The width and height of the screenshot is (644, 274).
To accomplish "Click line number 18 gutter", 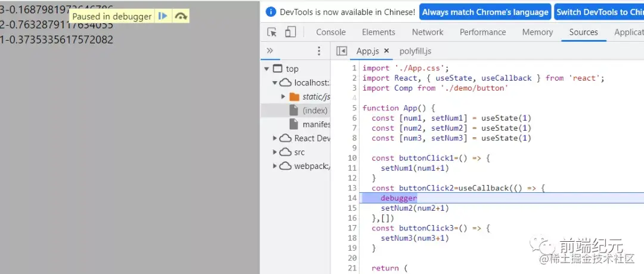I will point(353,238).
